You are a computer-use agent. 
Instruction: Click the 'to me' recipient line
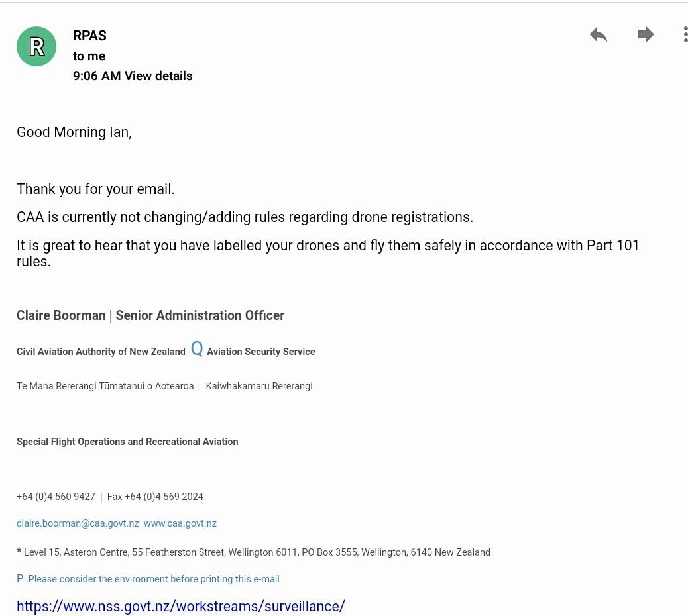coord(89,56)
